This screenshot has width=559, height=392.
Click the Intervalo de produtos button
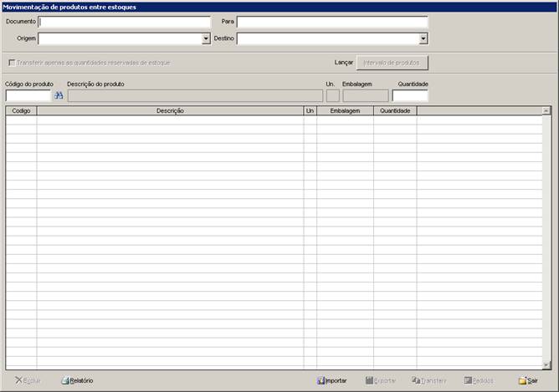tap(392, 63)
